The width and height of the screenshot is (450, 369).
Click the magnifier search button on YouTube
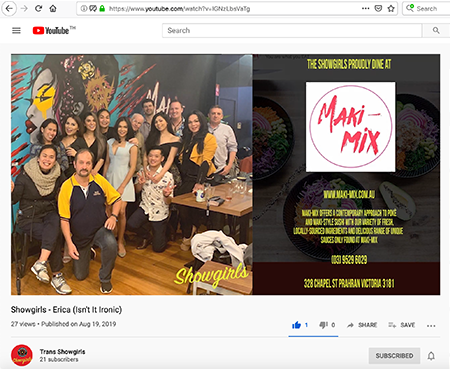tap(436, 31)
